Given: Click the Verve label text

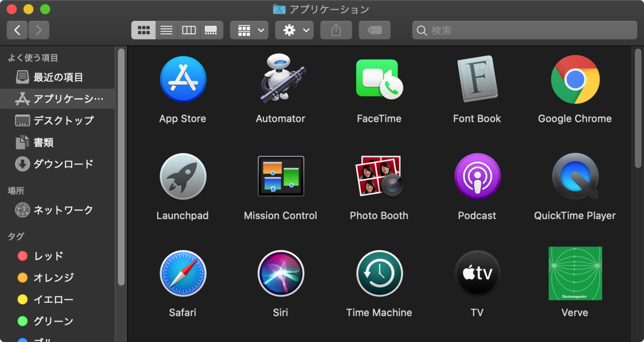Looking at the screenshot, I should (x=575, y=312).
